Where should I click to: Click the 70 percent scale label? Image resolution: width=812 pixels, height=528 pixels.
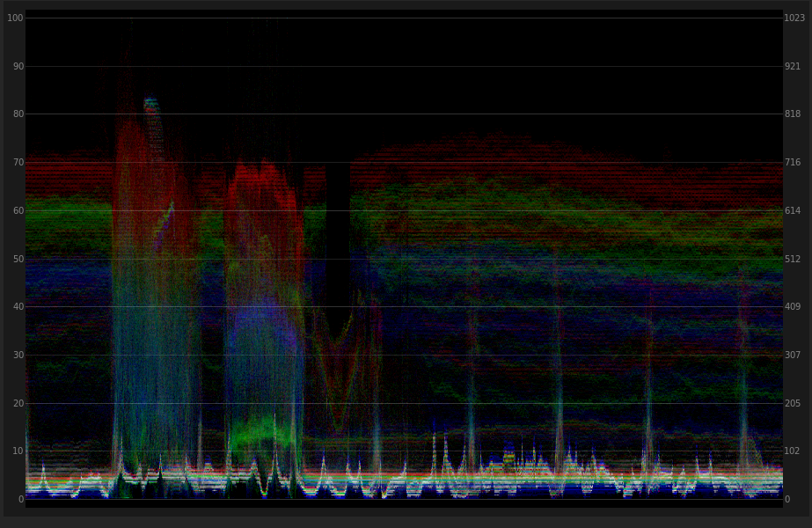click(18, 163)
